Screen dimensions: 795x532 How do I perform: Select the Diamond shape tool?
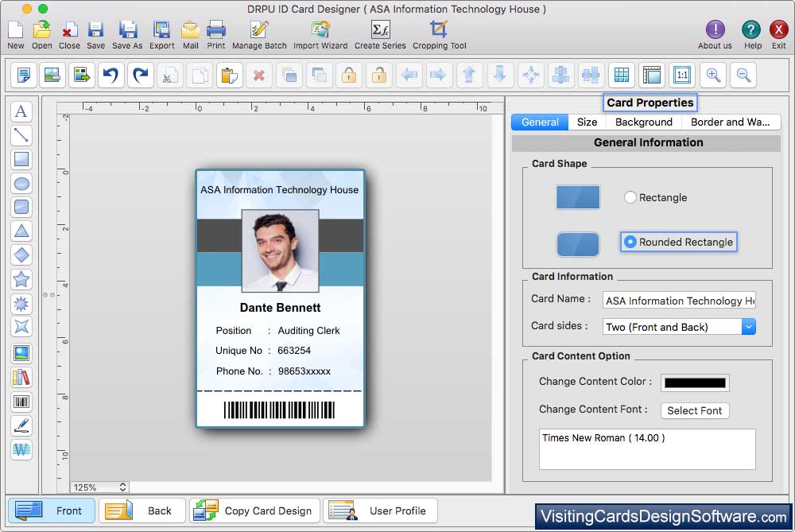tap(21, 255)
